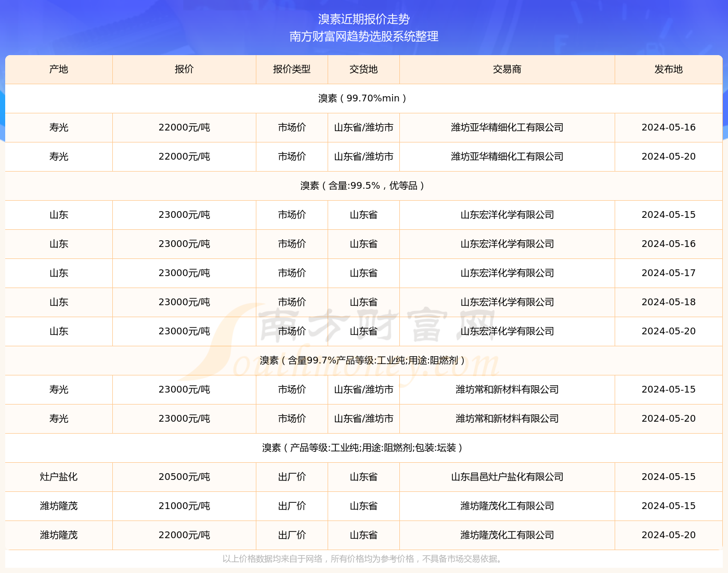This screenshot has height=573, width=728.
Task: Select the 交货地 column header
Action: click(x=363, y=69)
